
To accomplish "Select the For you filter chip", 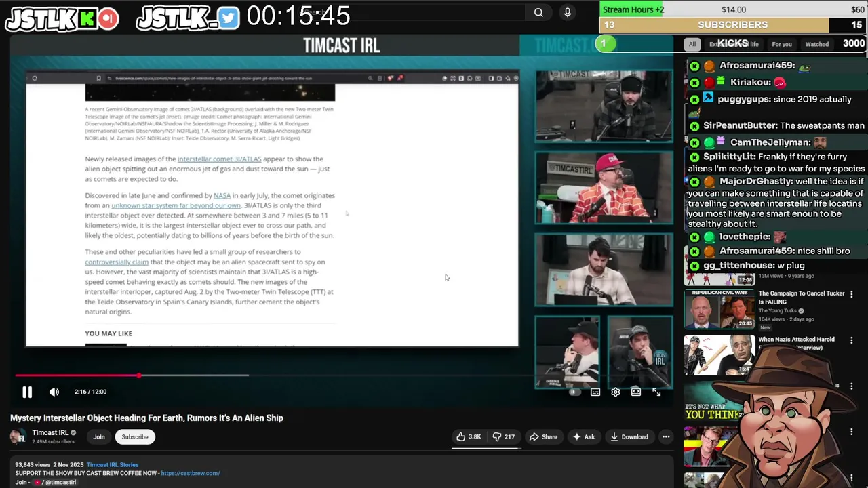I will tap(782, 44).
